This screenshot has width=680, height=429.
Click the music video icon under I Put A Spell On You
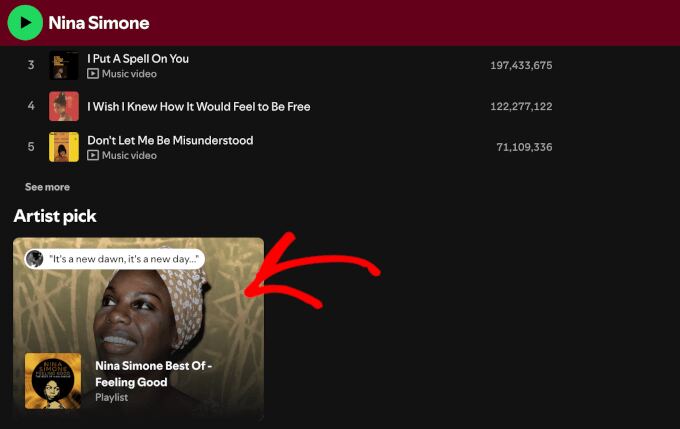93,74
